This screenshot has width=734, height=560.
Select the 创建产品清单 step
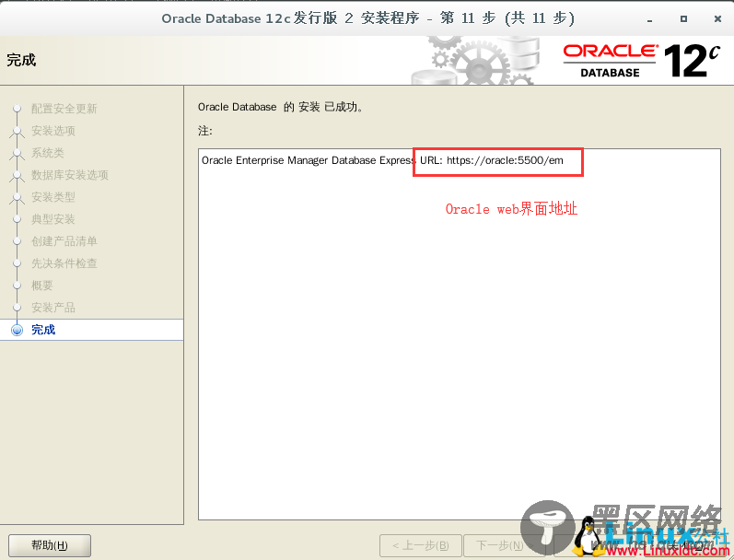point(64,241)
